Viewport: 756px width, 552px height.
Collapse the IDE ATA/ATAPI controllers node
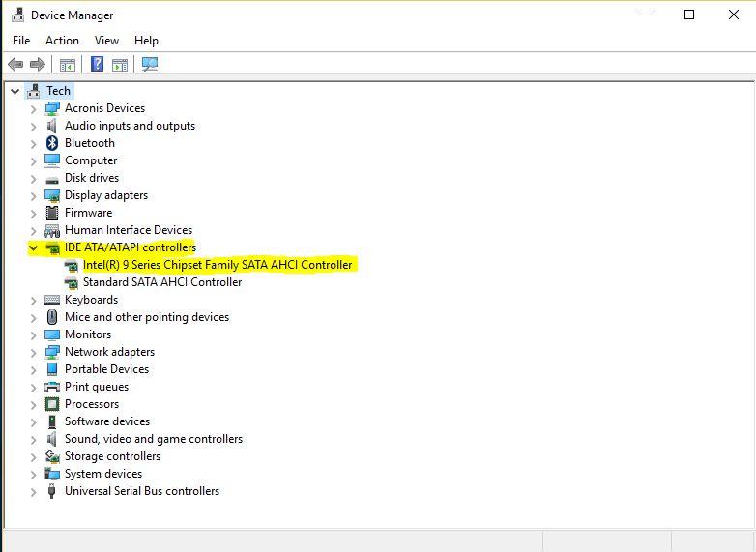coord(34,247)
